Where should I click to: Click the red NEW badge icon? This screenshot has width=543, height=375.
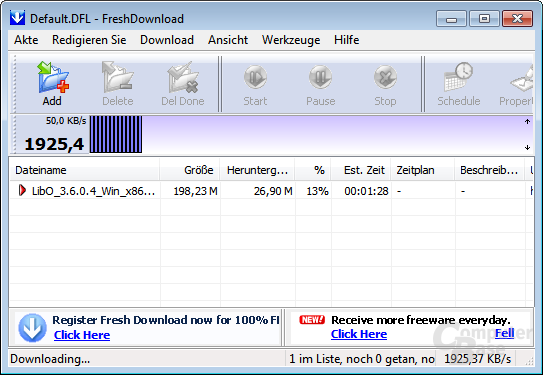click(x=312, y=320)
